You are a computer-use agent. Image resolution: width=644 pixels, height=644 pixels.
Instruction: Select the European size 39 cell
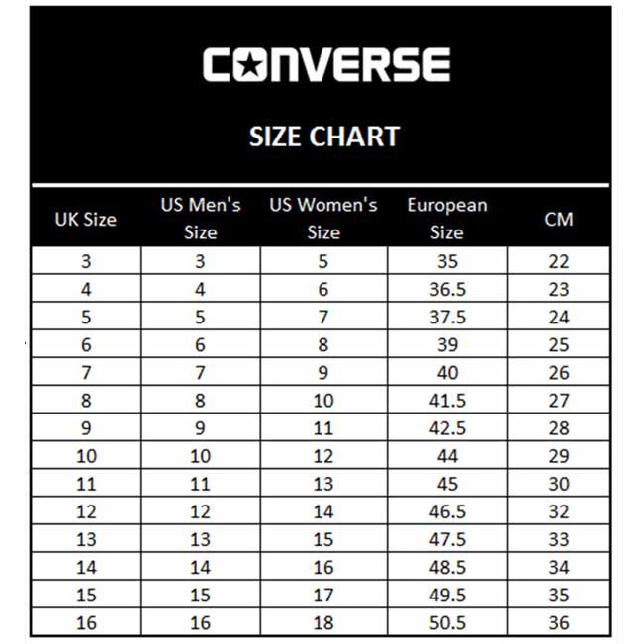(x=447, y=345)
